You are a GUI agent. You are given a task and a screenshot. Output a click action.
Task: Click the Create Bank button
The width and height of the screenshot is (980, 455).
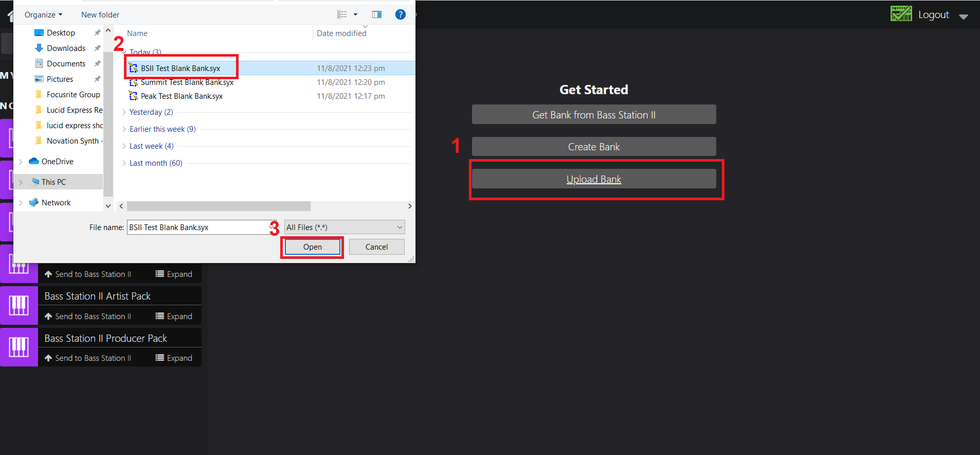pyautogui.click(x=594, y=146)
